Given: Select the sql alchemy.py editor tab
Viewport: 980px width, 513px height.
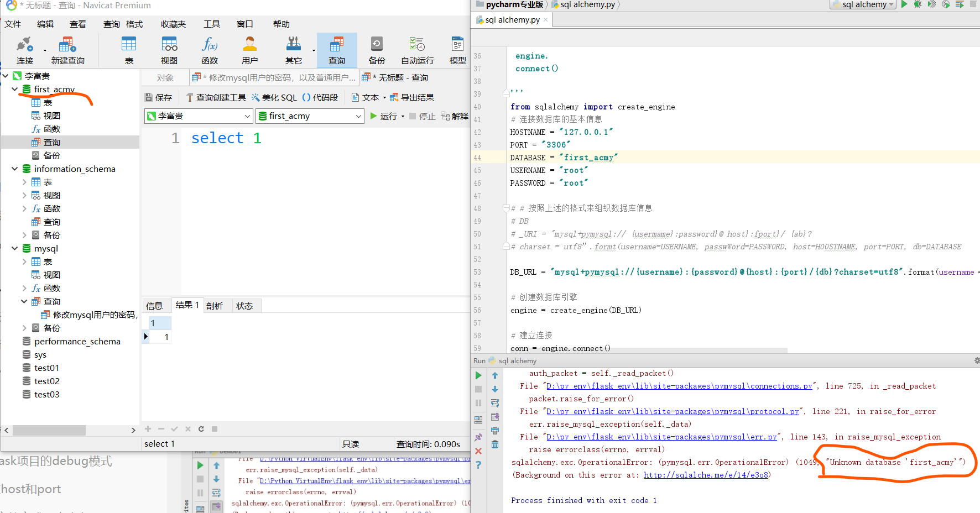Looking at the screenshot, I should tap(512, 20).
